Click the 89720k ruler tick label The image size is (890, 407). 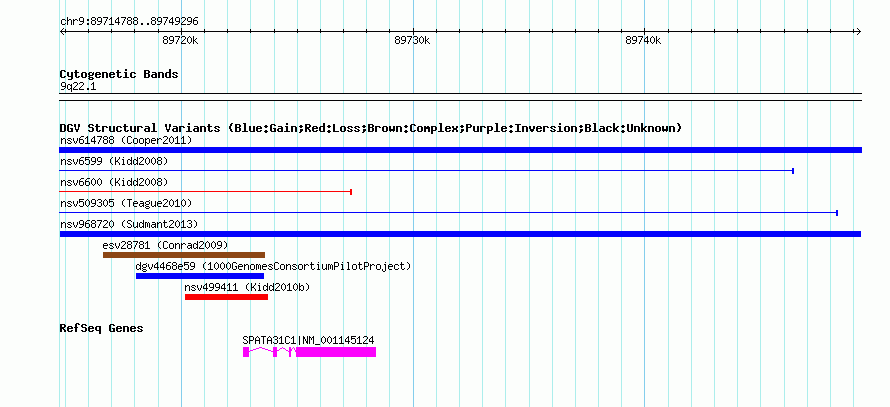click(x=180, y=41)
